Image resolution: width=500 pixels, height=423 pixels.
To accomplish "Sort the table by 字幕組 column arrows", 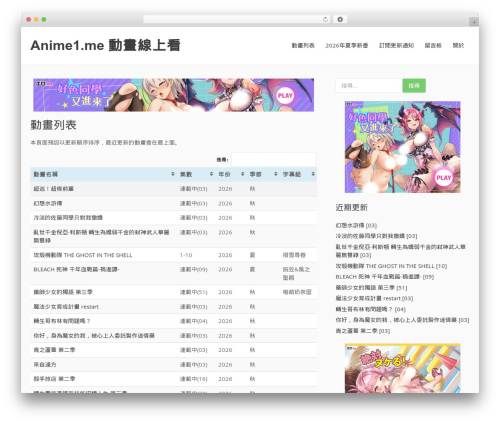I will [x=313, y=174].
